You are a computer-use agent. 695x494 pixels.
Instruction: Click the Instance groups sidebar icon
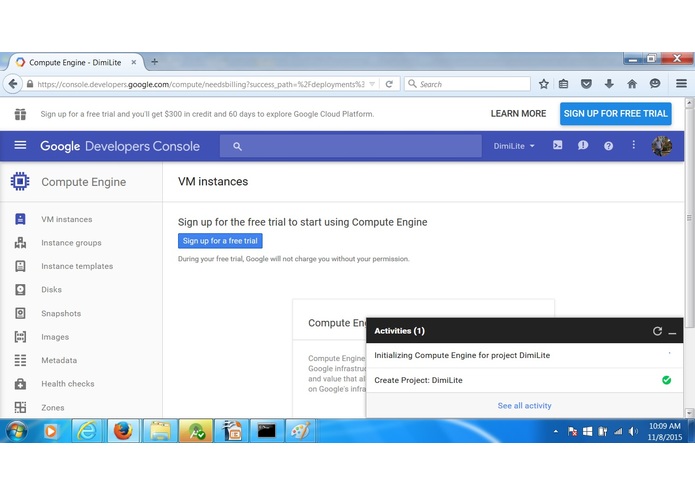[20, 242]
